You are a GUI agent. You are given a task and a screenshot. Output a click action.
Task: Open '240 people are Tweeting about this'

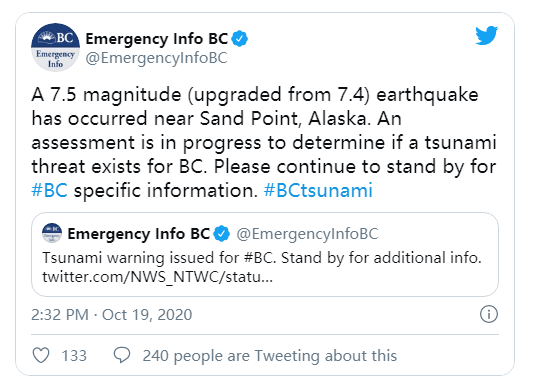click(270, 356)
